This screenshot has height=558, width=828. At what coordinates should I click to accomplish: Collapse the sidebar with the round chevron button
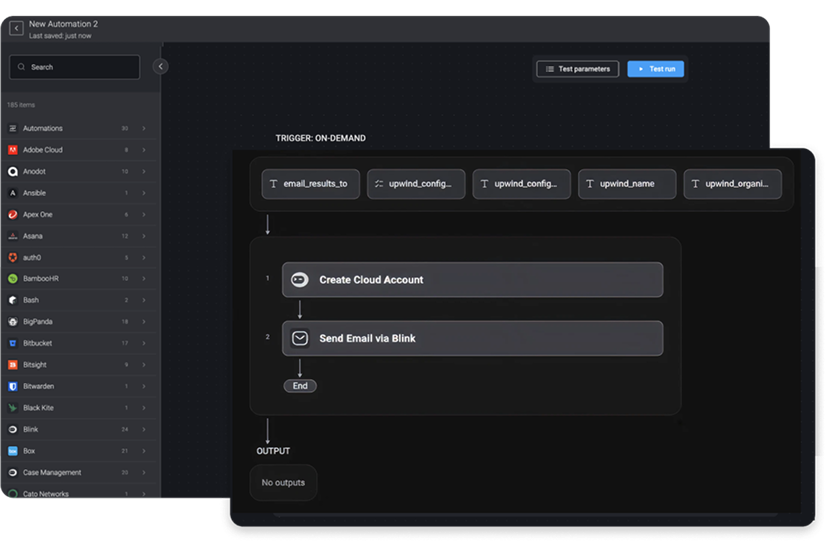click(x=161, y=67)
